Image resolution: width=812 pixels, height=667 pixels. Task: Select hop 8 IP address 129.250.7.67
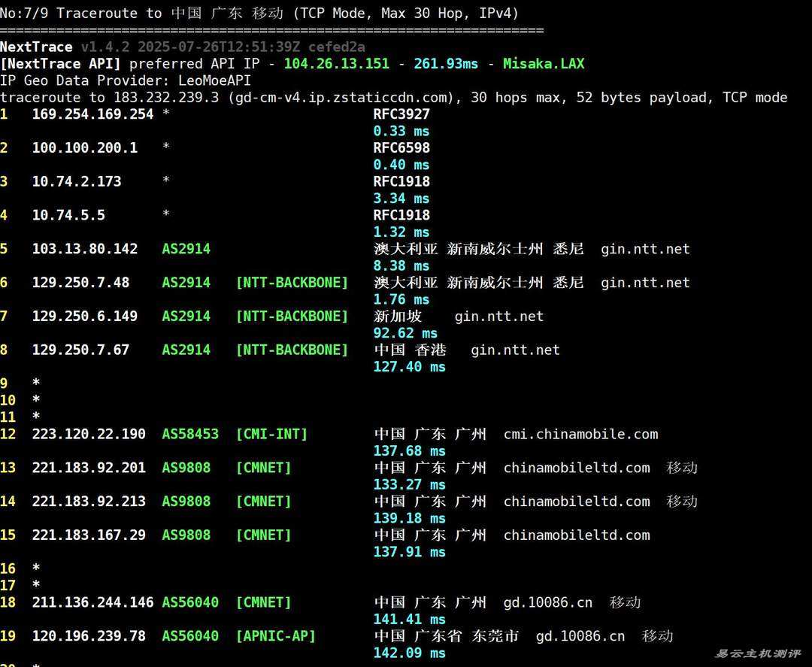point(80,350)
